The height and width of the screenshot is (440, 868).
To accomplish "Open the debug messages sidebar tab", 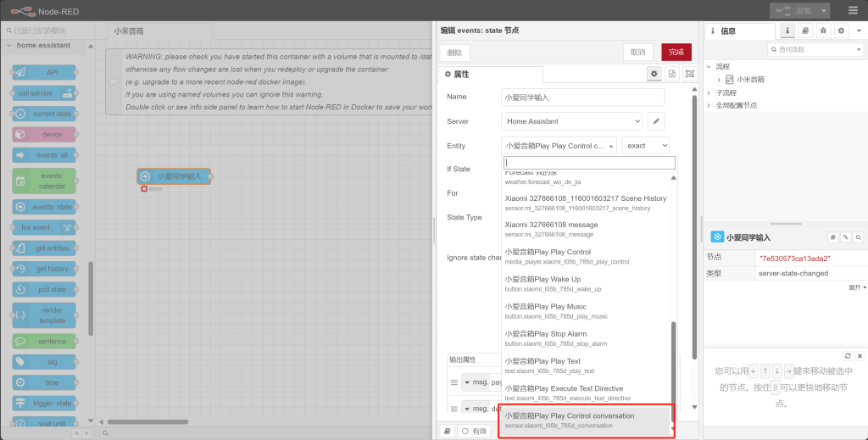I will tap(823, 31).
